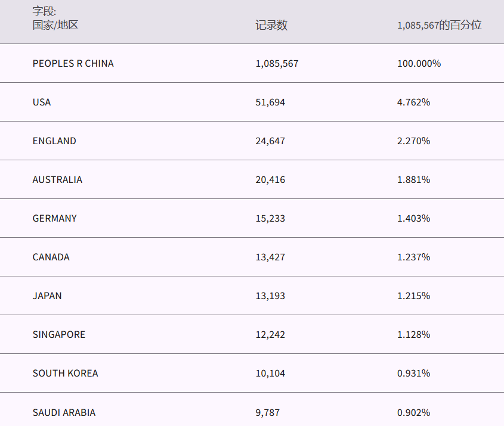Click the SOUTH KOREA row label
The image size is (504, 426).
65,374
